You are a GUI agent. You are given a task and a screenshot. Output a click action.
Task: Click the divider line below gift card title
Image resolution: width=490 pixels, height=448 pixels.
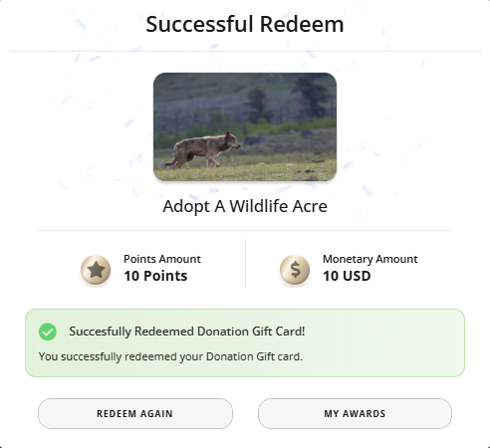pyautogui.click(x=245, y=230)
